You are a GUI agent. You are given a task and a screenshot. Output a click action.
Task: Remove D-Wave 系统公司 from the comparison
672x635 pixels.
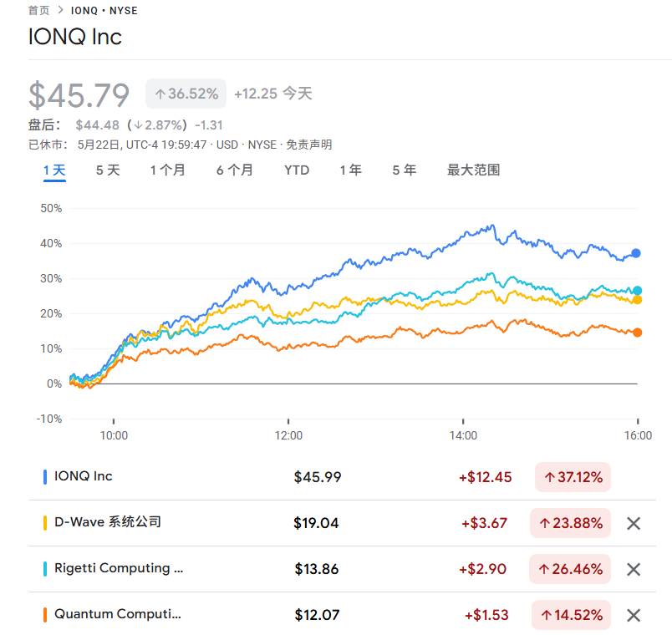634,522
